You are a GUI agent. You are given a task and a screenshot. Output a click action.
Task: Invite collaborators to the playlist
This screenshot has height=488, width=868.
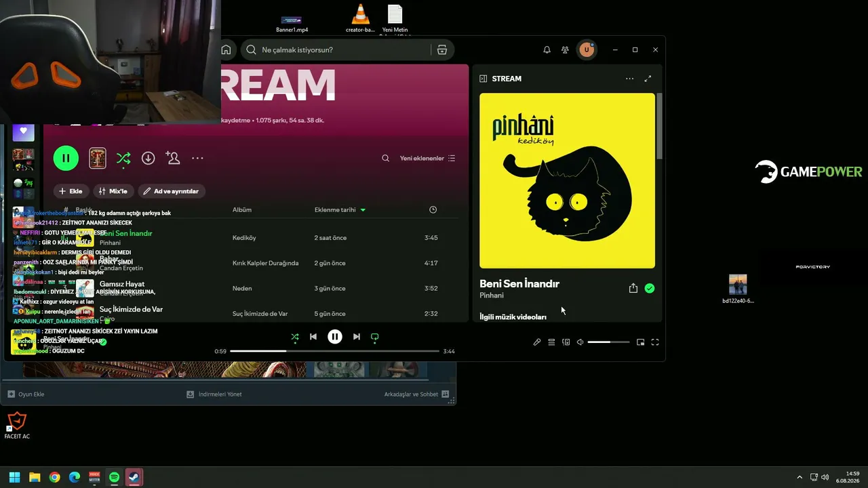pos(173,158)
